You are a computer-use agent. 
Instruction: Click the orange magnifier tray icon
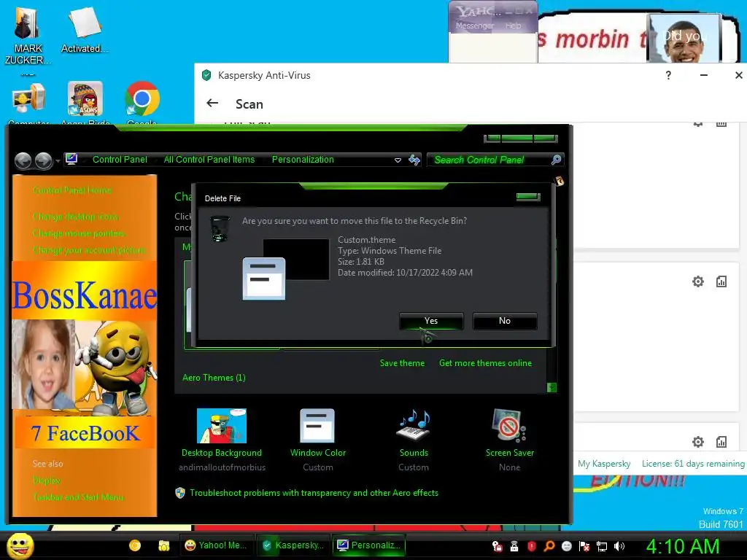pyautogui.click(x=549, y=546)
